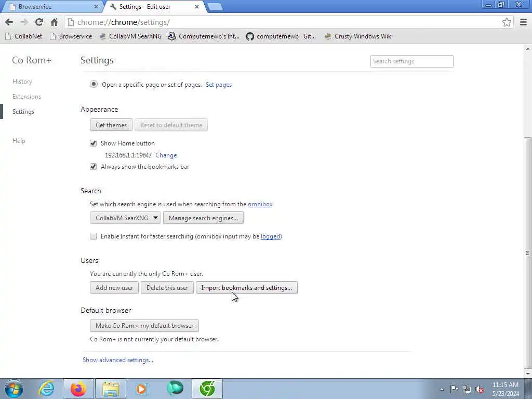Select Settings in the sidebar
Screen dimensions: 532x399
coord(23,112)
